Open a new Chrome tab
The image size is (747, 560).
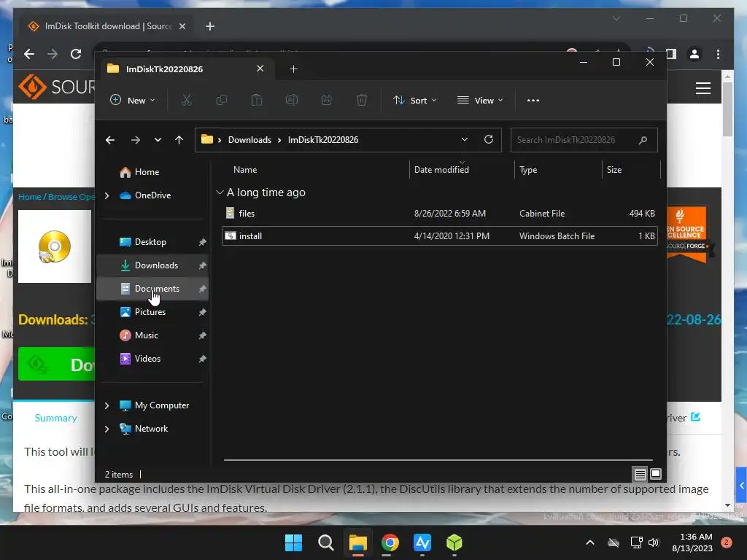point(210,26)
